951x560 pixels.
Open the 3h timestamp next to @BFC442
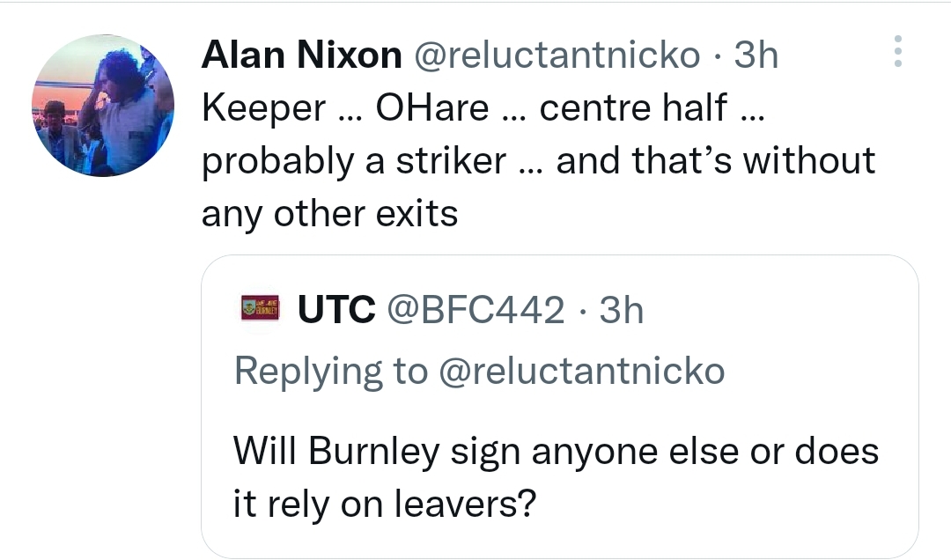coord(621,310)
